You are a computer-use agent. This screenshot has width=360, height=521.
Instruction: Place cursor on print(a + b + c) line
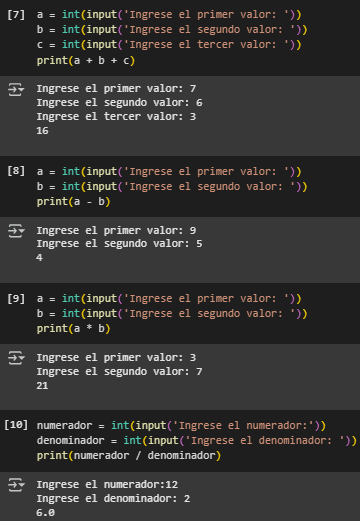(x=86, y=61)
